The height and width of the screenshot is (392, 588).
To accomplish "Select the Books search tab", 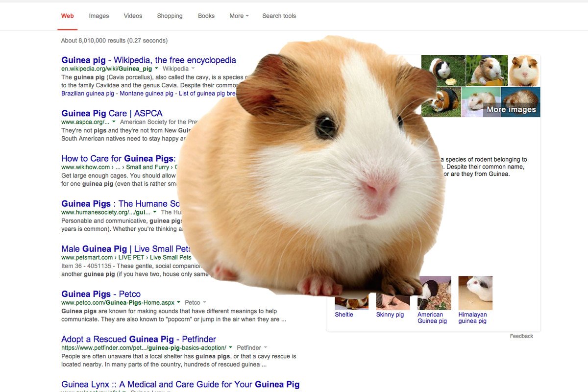I will (x=206, y=16).
